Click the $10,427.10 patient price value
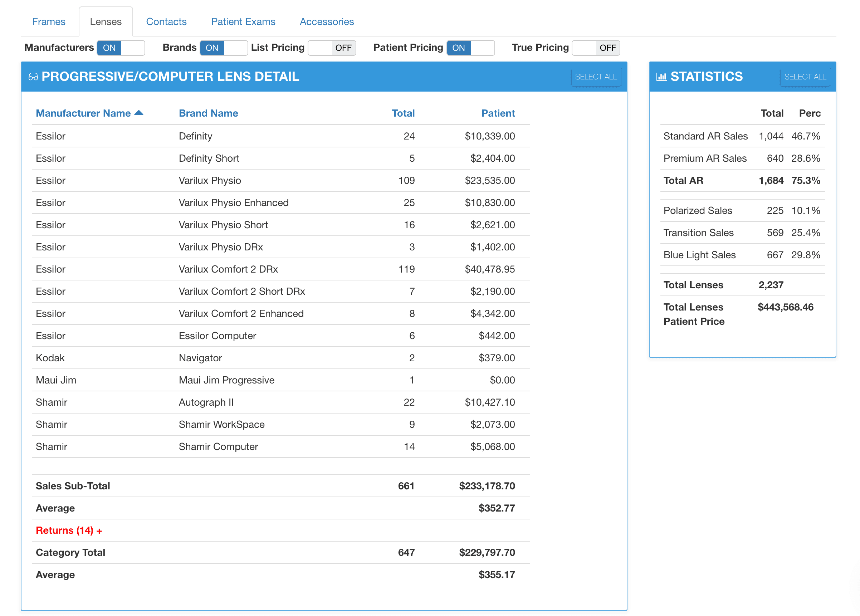 (x=489, y=402)
